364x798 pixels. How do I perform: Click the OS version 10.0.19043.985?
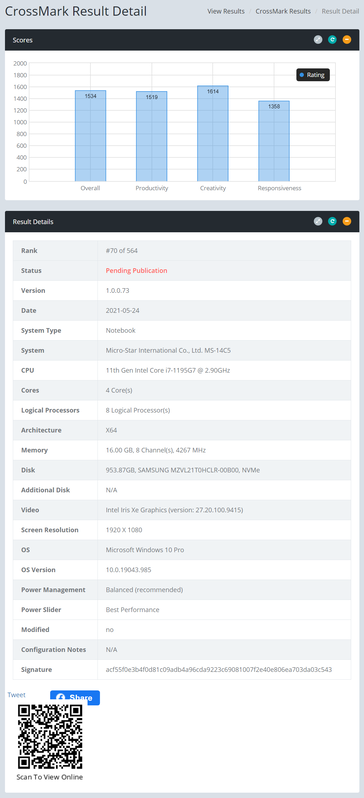[x=128, y=570]
